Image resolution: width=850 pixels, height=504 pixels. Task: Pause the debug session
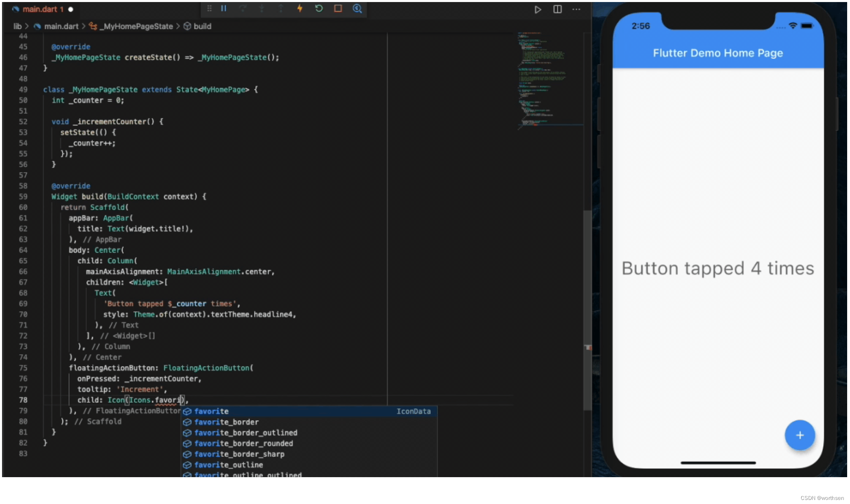(223, 9)
